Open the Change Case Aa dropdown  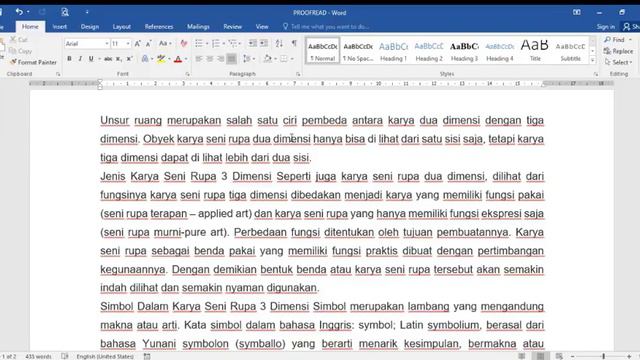(165, 43)
